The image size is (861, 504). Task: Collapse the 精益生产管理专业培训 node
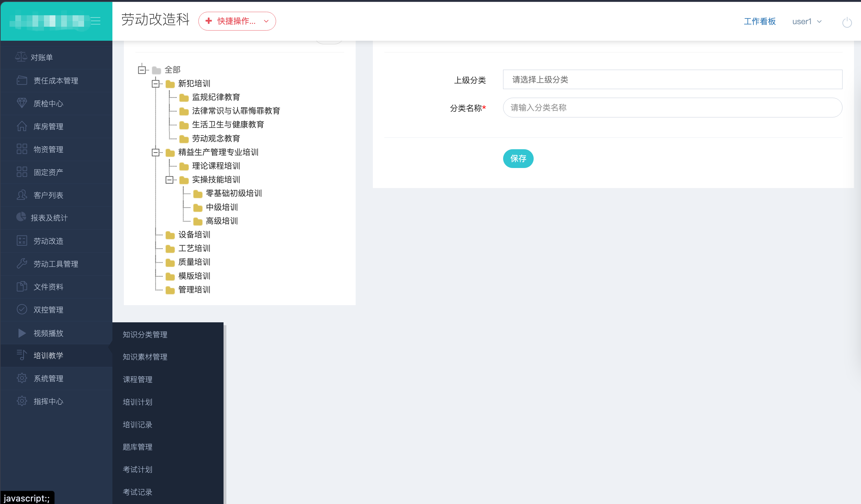point(155,152)
